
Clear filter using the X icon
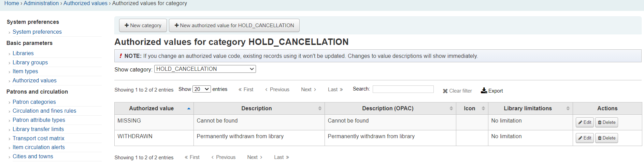[x=445, y=91]
